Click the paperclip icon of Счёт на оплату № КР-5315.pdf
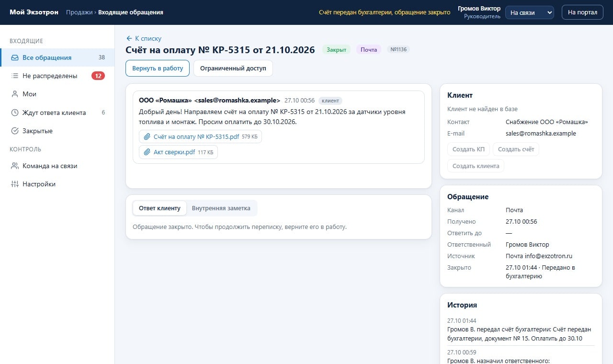 pos(148,136)
